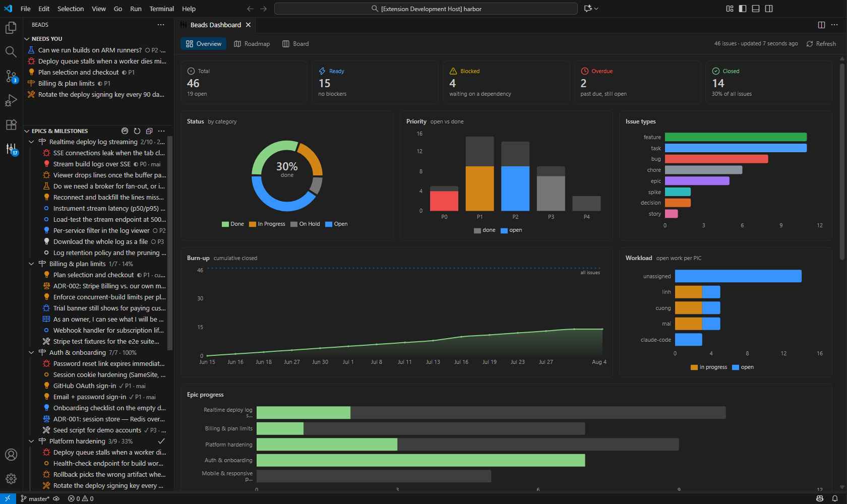Open Epics & Milestones more actions ellipsis
The height and width of the screenshot is (504, 847).
161,131
